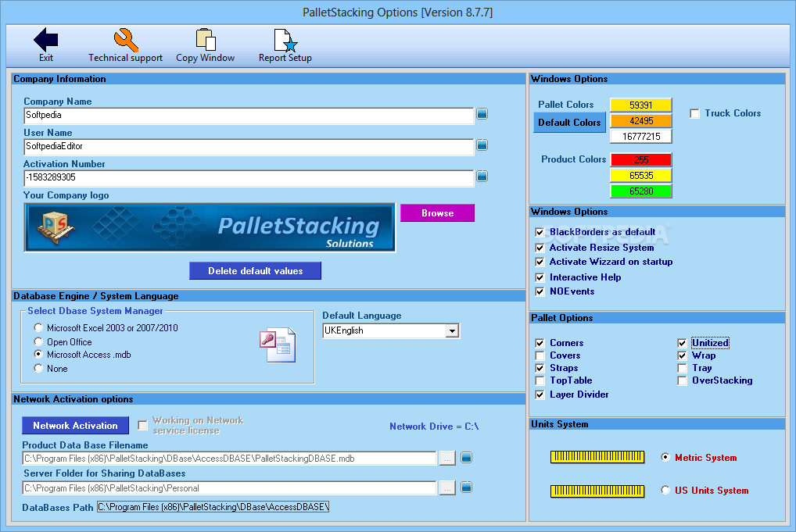Open the Default Language dropdown arrow
This screenshot has height=532, width=796.
pyautogui.click(x=452, y=330)
